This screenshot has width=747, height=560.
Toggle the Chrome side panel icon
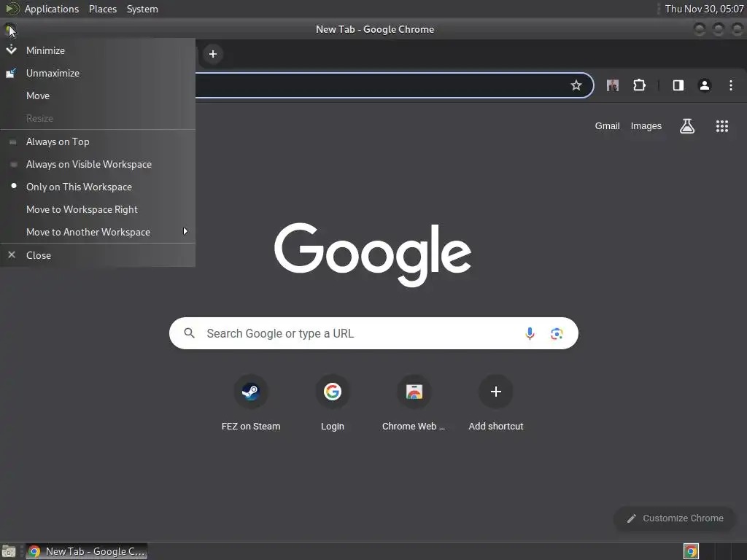tap(678, 85)
